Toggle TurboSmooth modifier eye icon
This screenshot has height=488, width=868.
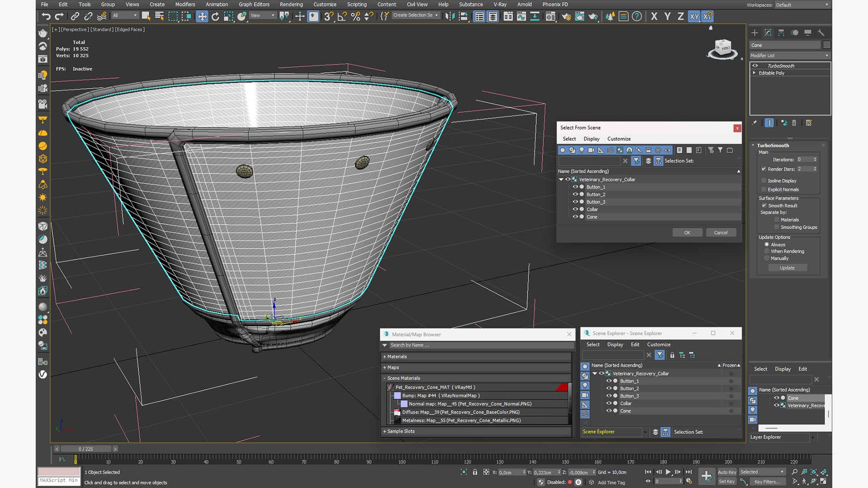tap(755, 66)
